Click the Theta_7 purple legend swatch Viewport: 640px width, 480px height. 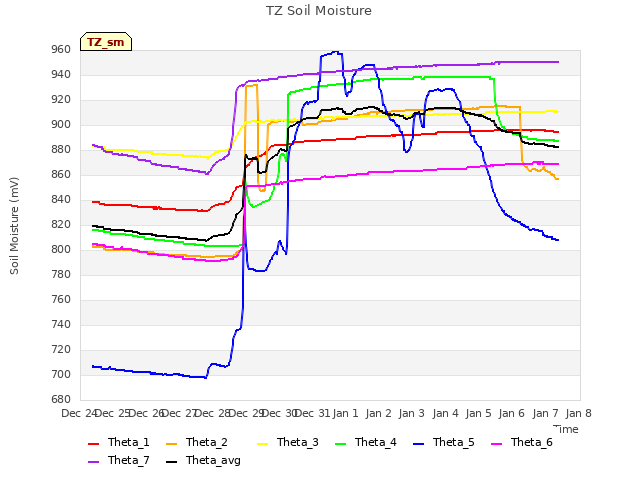tap(93, 462)
